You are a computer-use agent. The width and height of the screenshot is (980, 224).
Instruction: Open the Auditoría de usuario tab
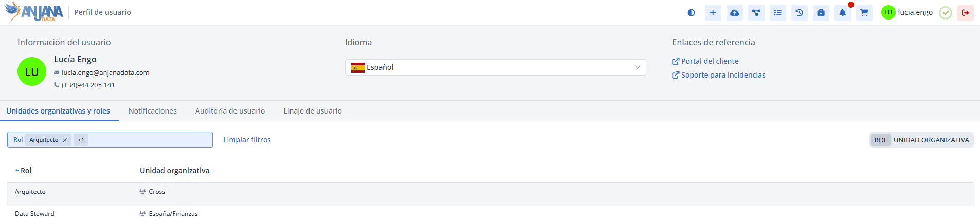click(230, 111)
